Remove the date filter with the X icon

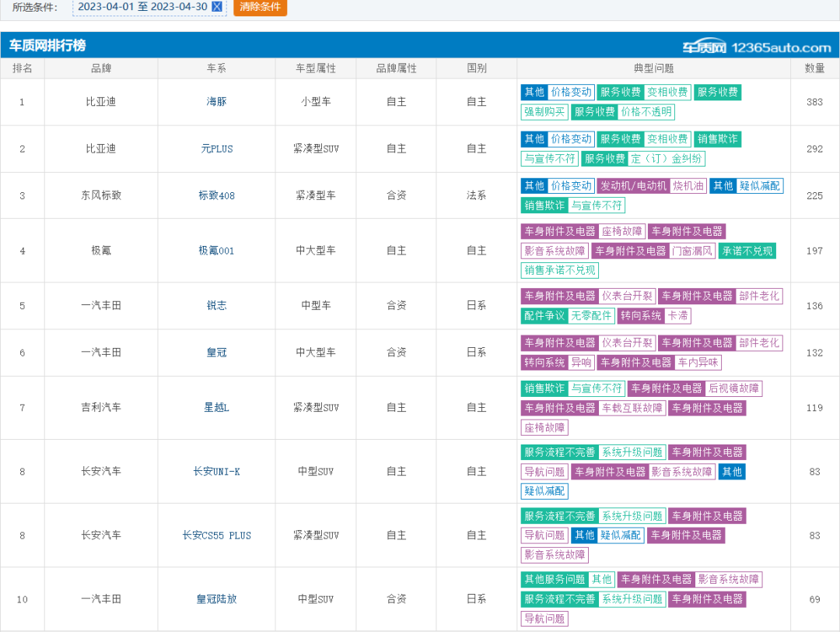coord(217,6)
